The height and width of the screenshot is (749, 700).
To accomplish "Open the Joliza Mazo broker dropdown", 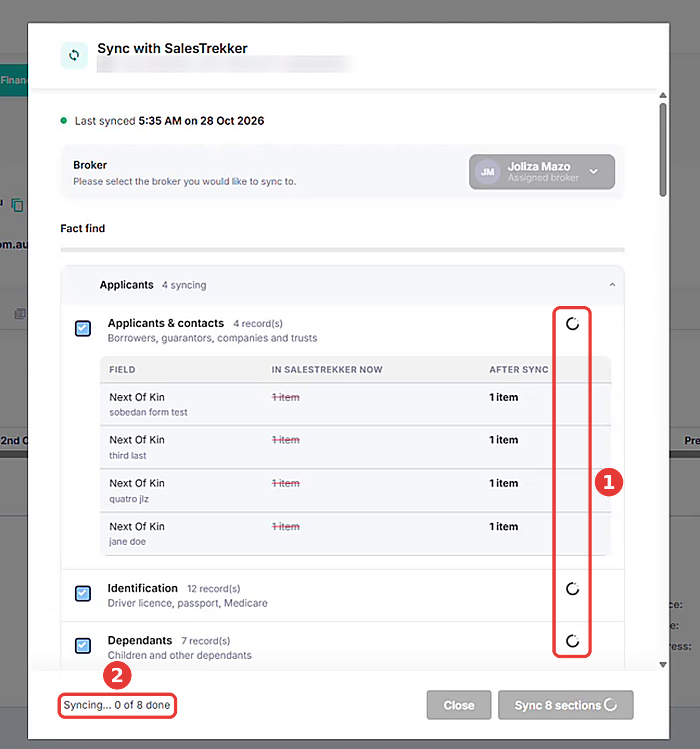I will coord(542,172).
